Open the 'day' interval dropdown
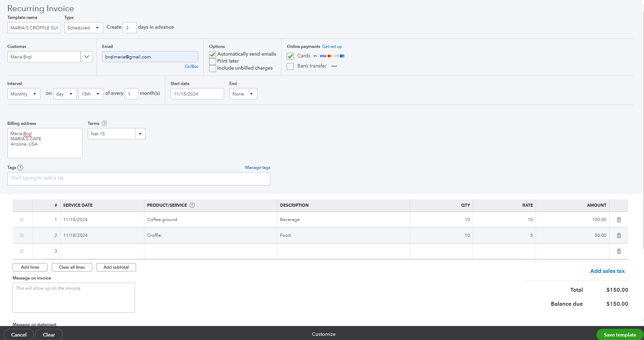Image resolution: width=644 pixels, height=340 pixels. pyautogui.click(x=65, y=94)
